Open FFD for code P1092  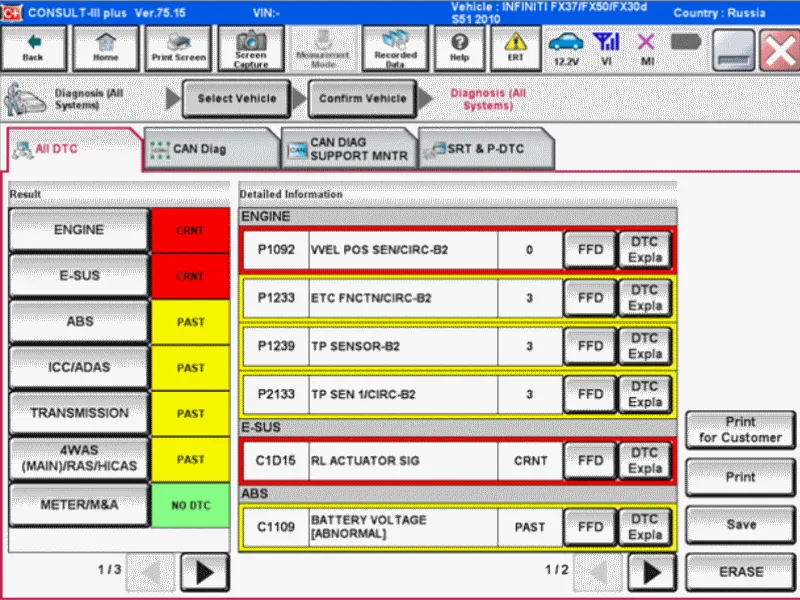click(590, 250)
